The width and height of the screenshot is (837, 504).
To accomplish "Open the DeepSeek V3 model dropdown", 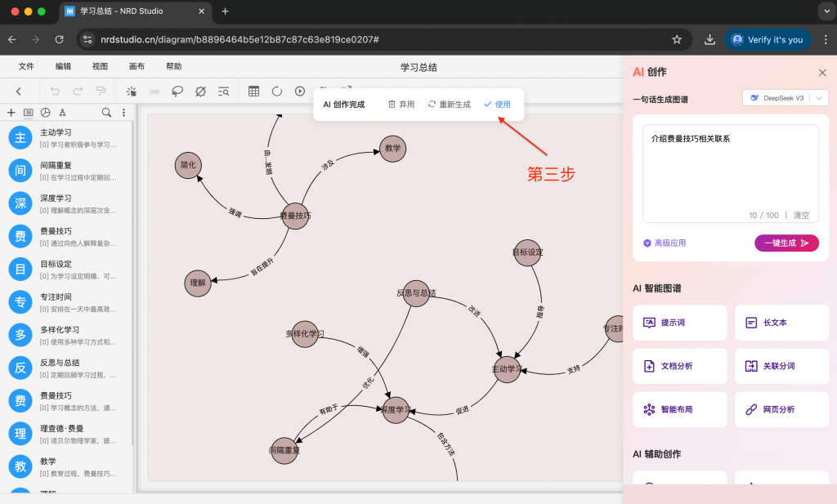I will coord(785,98).
